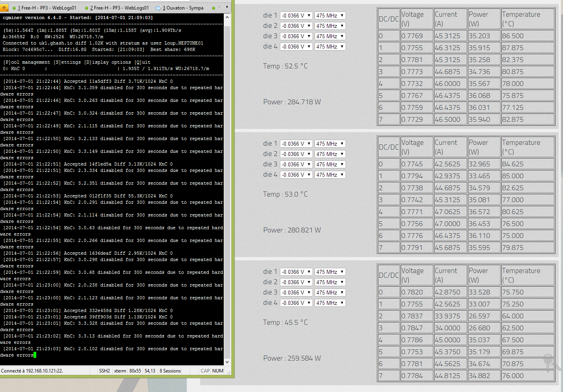The image size is (563, 392).
Task: Click the '[Q]uit' terminal option
Action: 143,62
